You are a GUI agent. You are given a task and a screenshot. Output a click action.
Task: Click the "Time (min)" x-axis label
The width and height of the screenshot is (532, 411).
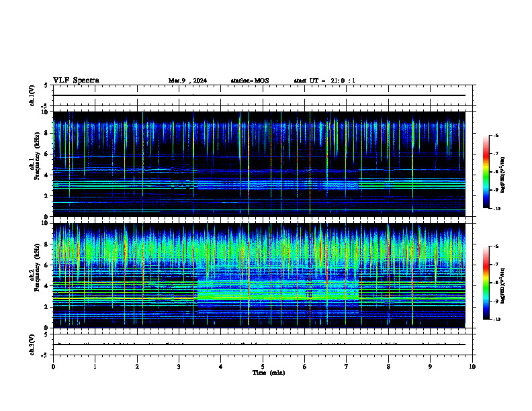click(269, 373)
